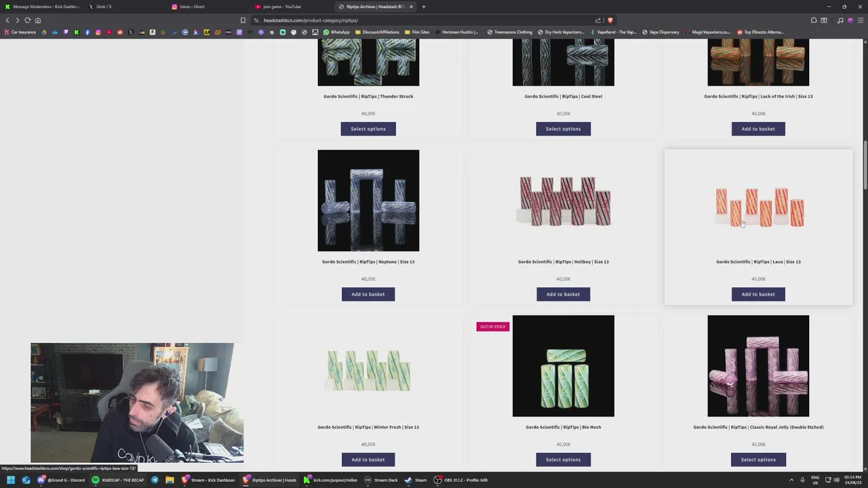The image size is (868, 488).
Task: Open the browser main menu
Action: (x=861, y=20)
